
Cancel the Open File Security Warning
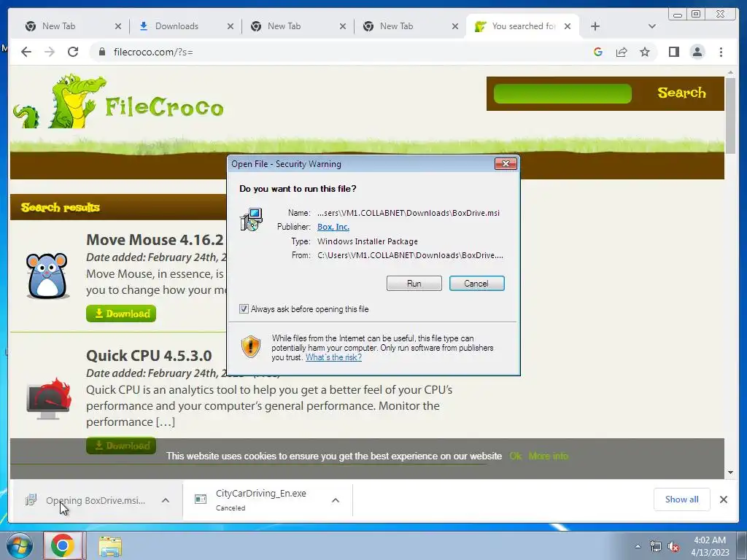coord(476,284)
